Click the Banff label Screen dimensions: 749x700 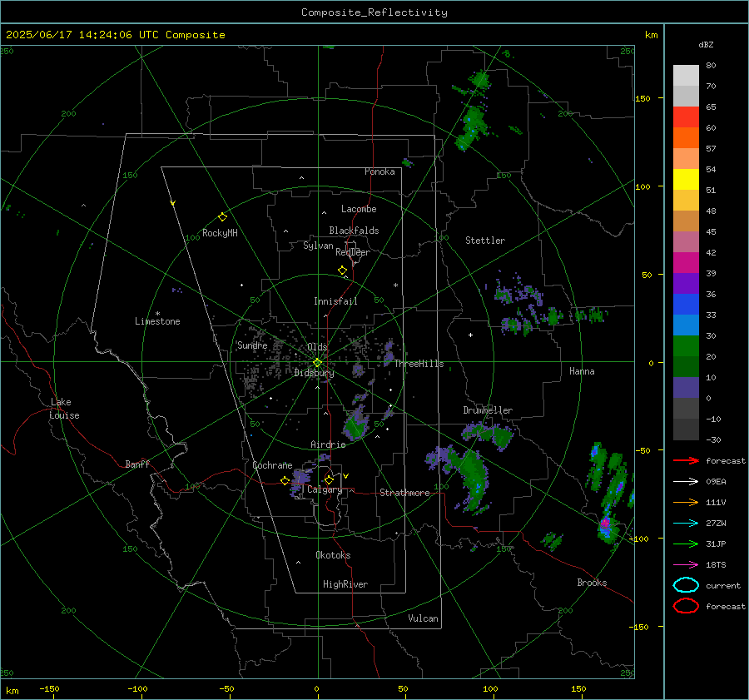pos(137,464)
